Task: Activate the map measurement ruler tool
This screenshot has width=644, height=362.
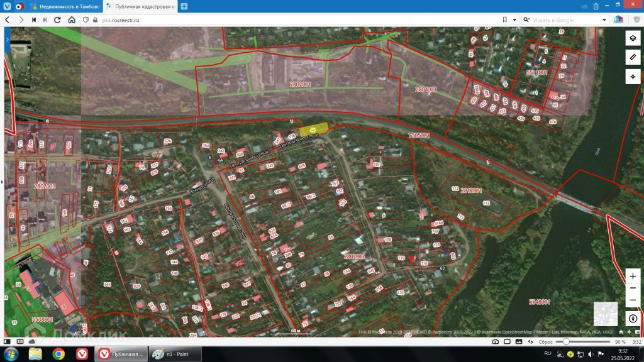Action: pyautogui.click(x=633, y=57)
